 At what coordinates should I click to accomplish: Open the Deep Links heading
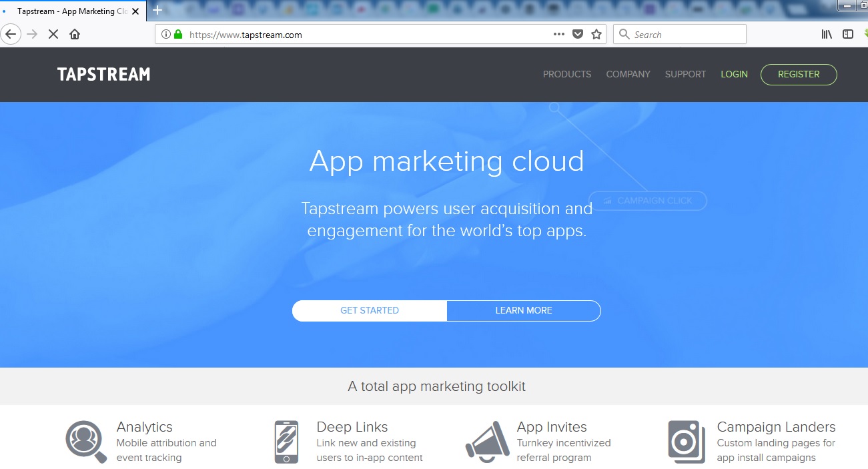352,427
